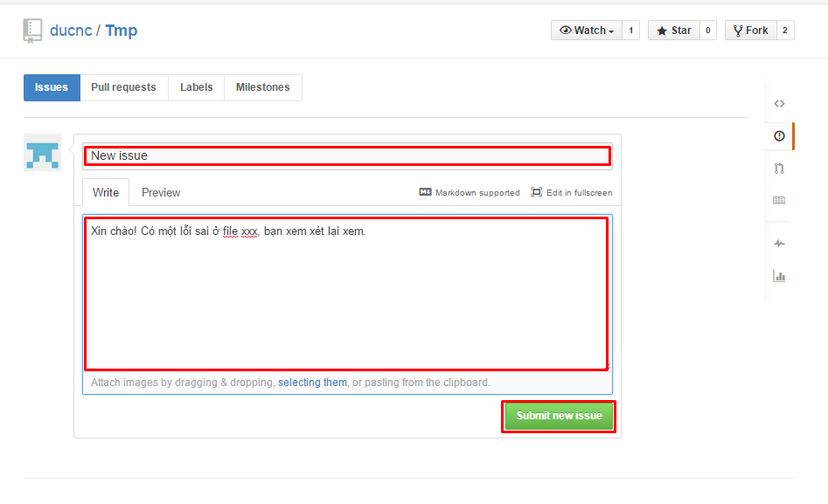Submit new issue
This screenshot has width=828, height=504.
560,417
